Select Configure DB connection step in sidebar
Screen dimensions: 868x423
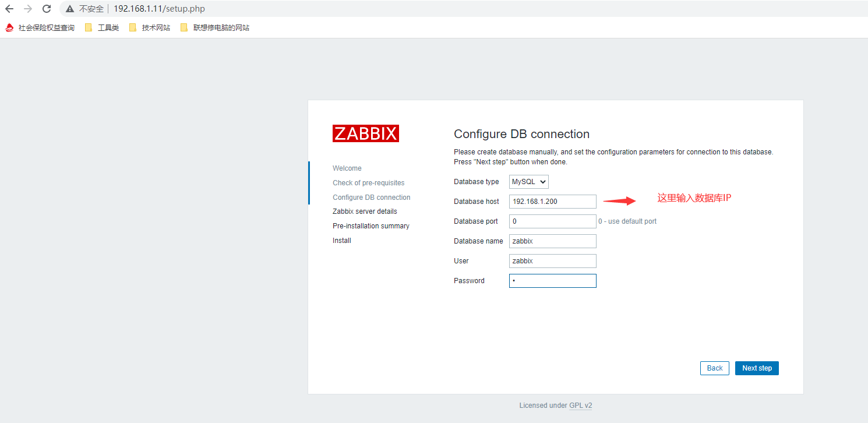372,198
